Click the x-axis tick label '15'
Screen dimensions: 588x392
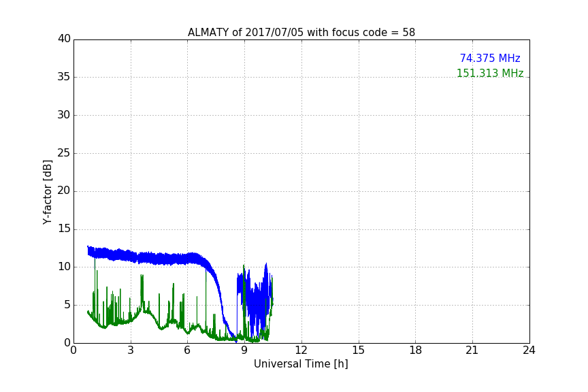[359, 350]
